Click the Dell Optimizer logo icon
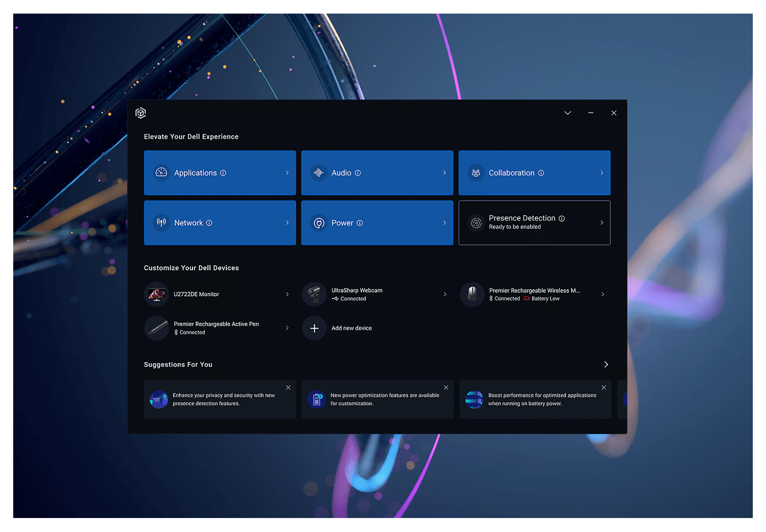The image size is (766, 532). click(x=141, y=113)
